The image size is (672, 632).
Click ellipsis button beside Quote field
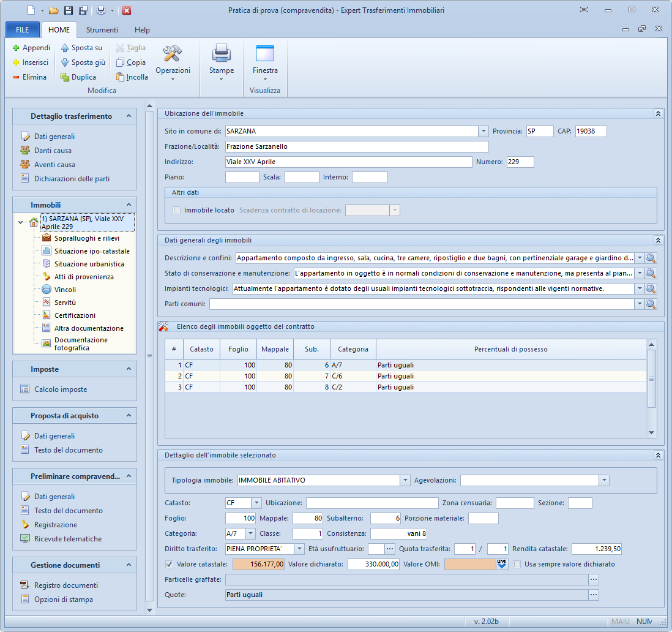click(x=593, y=595)
